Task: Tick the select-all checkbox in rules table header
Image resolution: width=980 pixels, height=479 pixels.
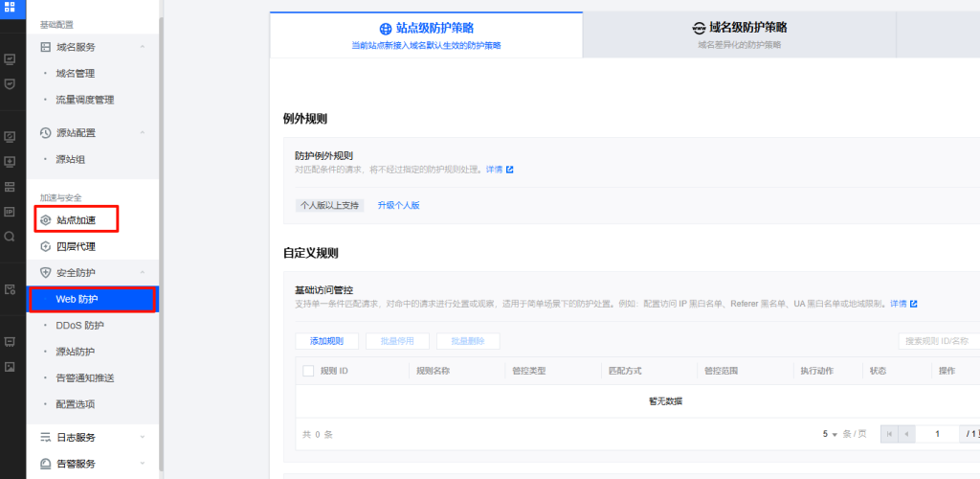Action: (x=308, y=371)
